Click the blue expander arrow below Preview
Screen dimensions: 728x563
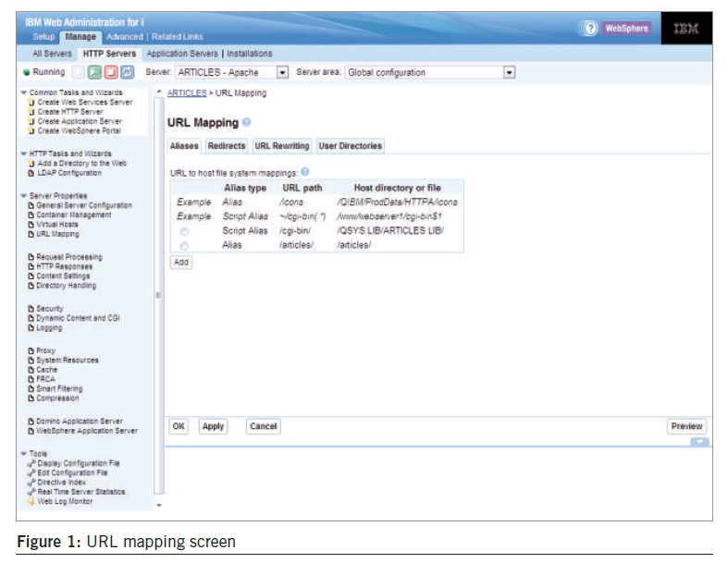pyautogui.click(x=699, y=441)
